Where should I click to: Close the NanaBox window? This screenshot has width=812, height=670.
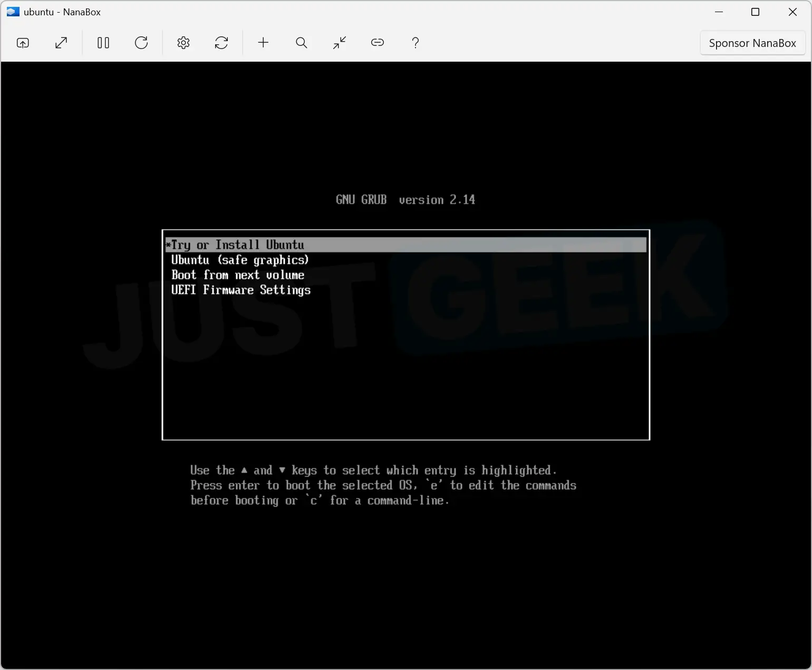tap(792, 12)
